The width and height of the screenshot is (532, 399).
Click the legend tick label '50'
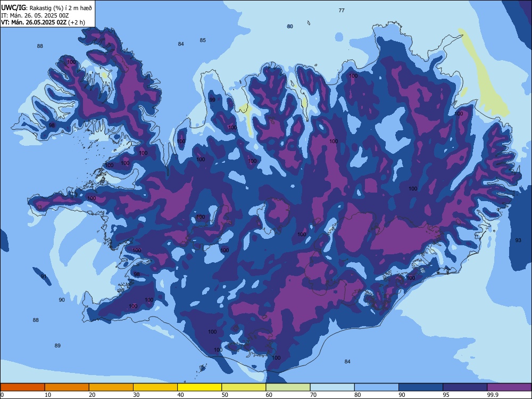click(x=225, y=395)
